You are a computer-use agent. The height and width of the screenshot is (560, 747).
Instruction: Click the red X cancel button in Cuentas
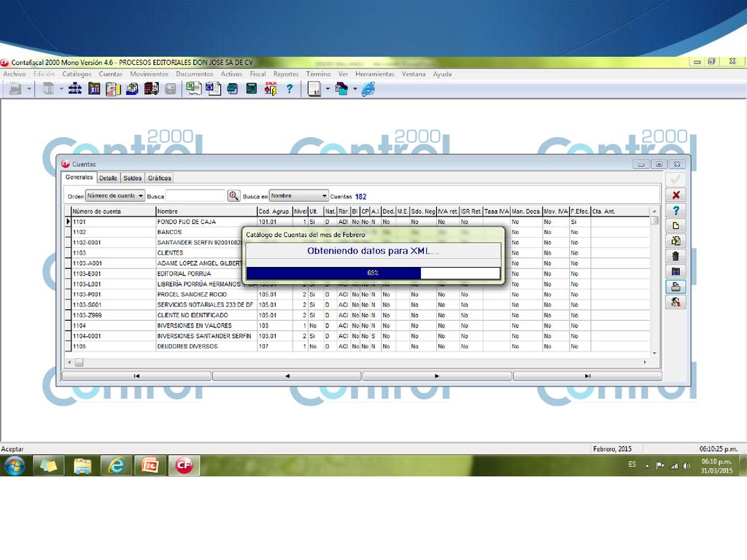(x=676, y=195)
